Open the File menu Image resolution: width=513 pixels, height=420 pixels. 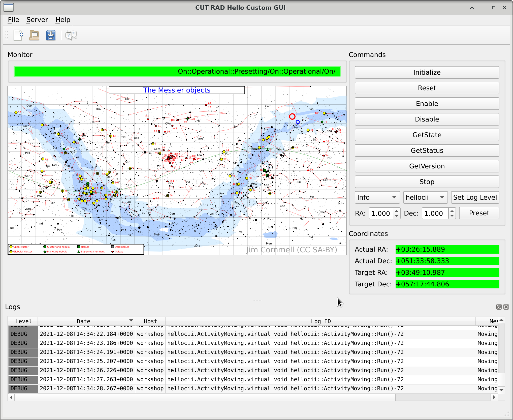click(x=13, y=20)
